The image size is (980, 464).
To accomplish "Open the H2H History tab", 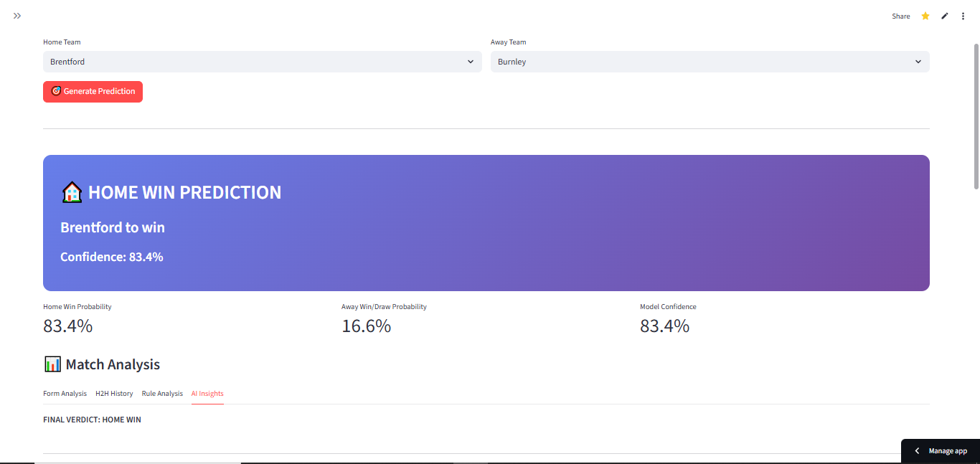I will tap(114, 393).
